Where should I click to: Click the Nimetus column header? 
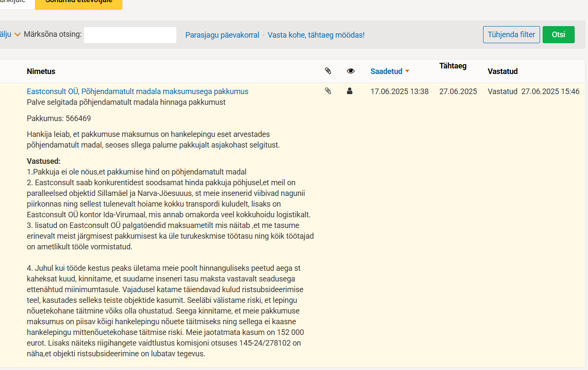41,71
